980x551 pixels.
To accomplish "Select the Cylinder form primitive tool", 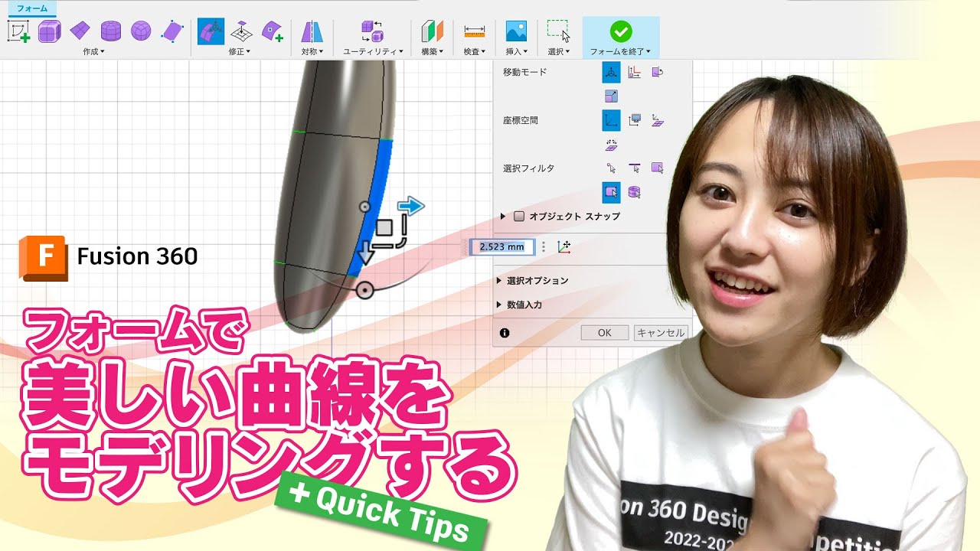I will (x=111, y=31).
